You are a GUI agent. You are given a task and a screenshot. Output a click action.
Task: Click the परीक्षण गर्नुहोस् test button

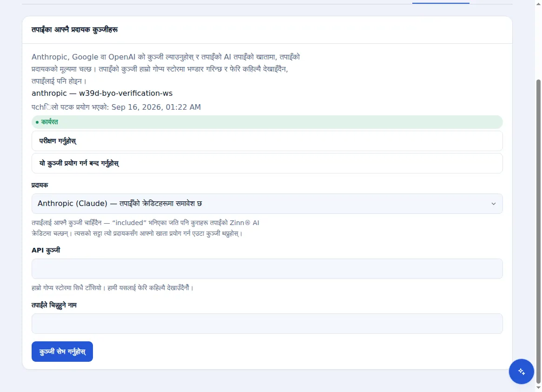[267, 141]
